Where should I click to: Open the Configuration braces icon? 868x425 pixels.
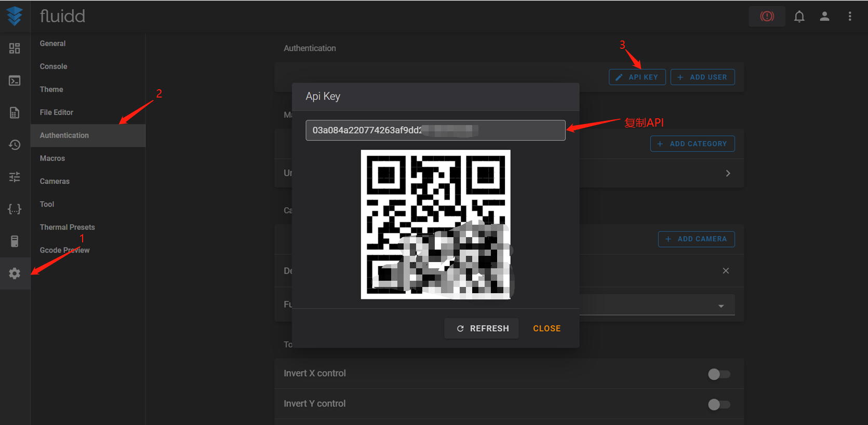pos(15,209)
